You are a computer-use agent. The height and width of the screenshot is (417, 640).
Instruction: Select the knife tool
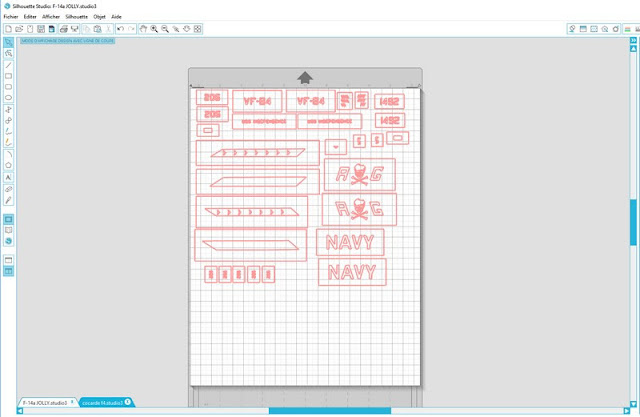[9, 200]
